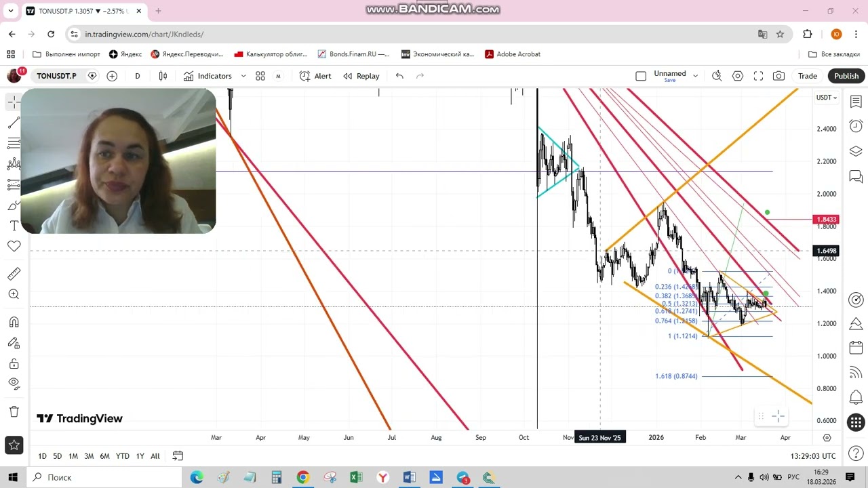Expand favorite indicators chevron next to Indicators
Viewport: 868px width, 488px height.
click(243, 76)
